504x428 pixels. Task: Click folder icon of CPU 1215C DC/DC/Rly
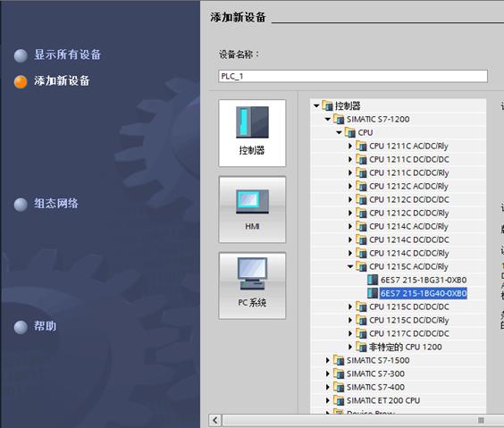point(361,320)
